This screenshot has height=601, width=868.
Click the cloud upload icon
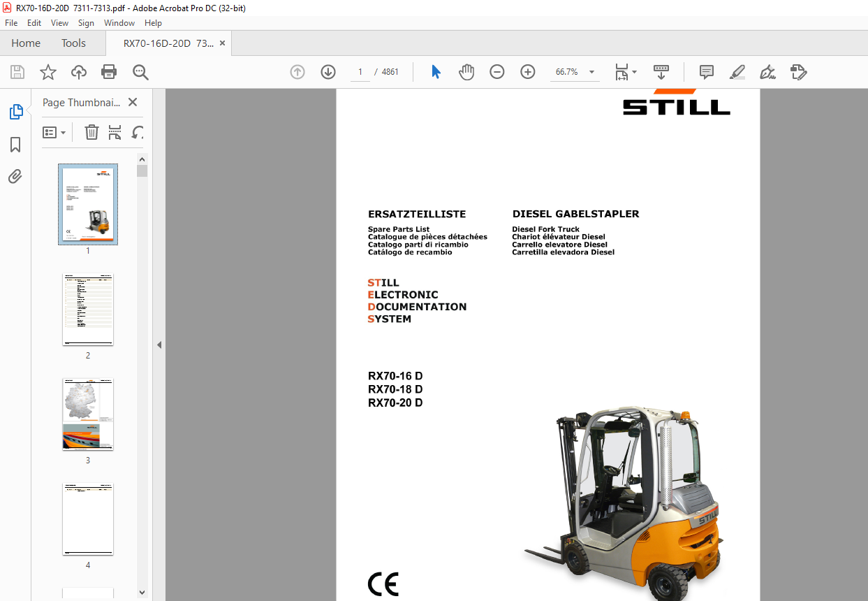pyautogui.click(x=79, y=72)
